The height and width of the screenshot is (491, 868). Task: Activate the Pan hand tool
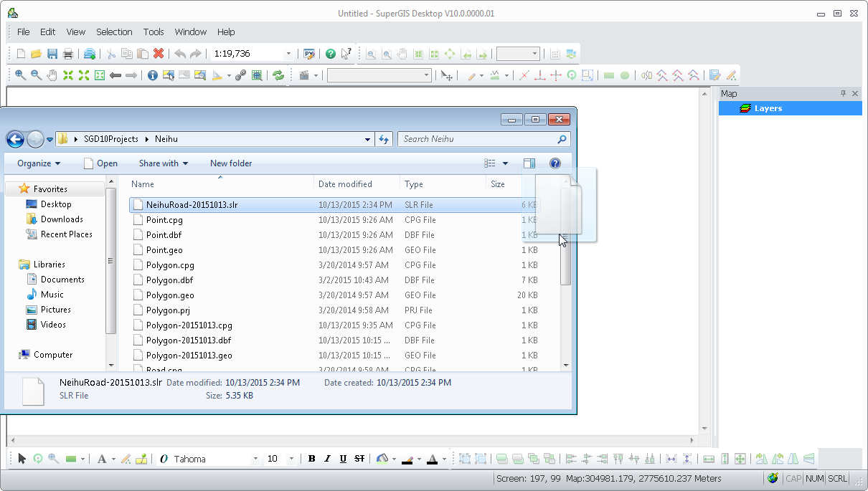[52, 75]
